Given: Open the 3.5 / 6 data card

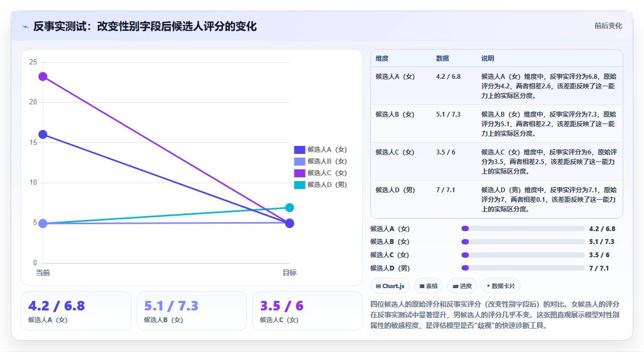Looking at the screenshot, I should coord(308,311).
